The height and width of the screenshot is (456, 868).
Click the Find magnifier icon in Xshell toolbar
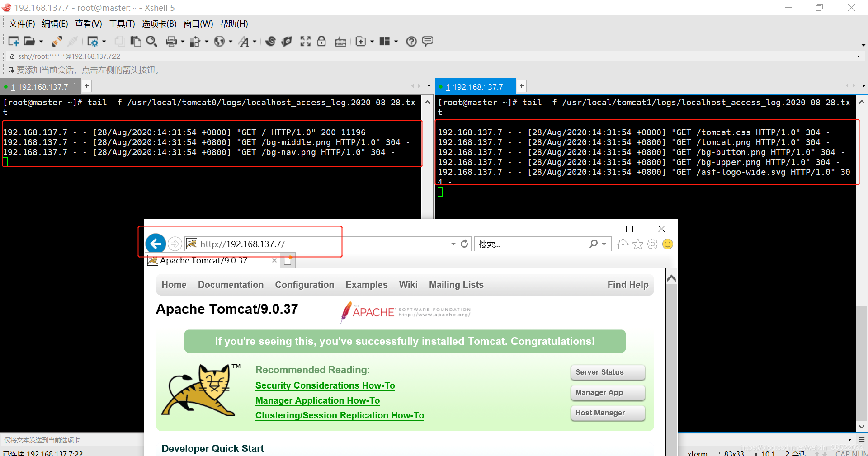pos(151,41)
